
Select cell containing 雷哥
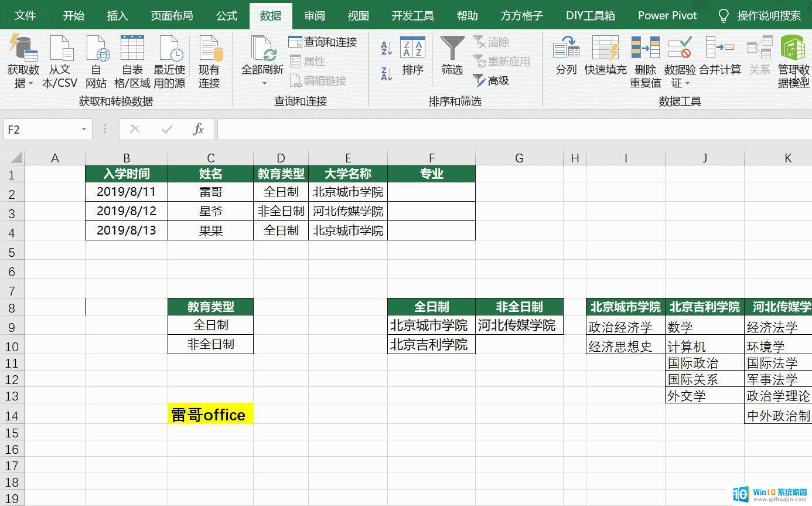coord(210,192)
